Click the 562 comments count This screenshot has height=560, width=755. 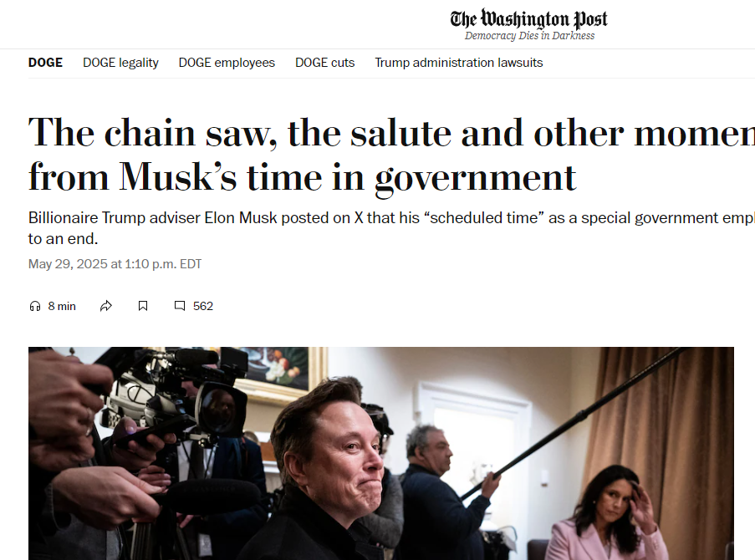pos(202,306)
